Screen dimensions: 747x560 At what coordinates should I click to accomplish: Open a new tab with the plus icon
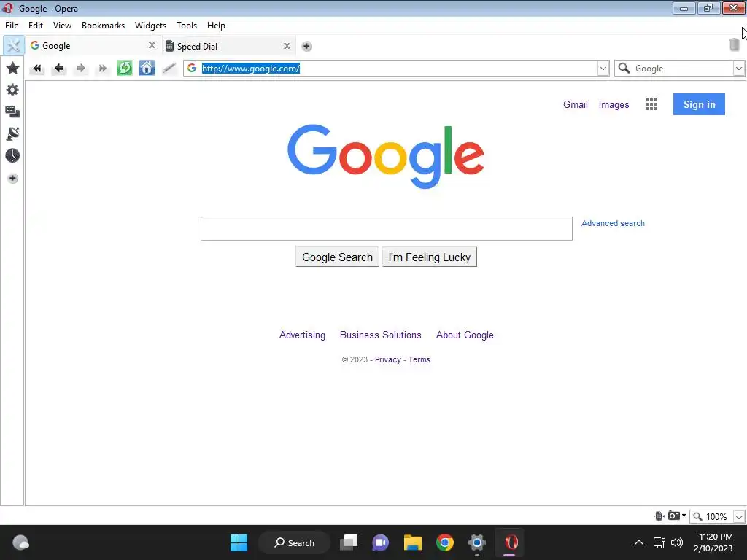[x=307, y=46]
